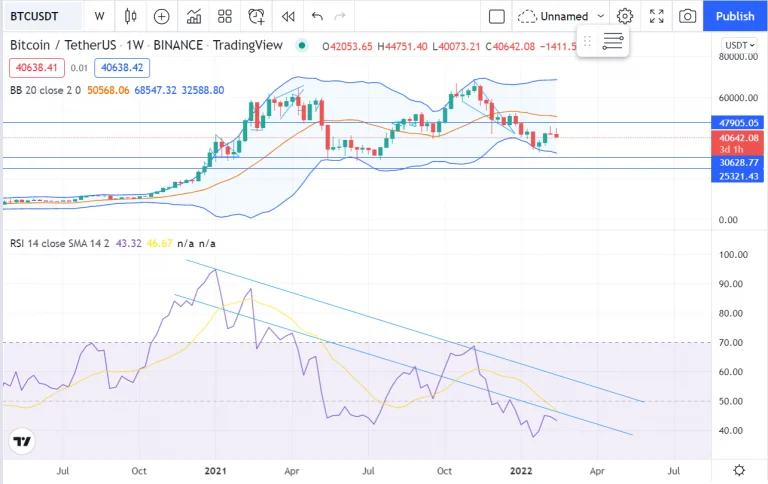This screenshot has width=768, height=484.
Task: Select the layout square icon
Action: 497,16
